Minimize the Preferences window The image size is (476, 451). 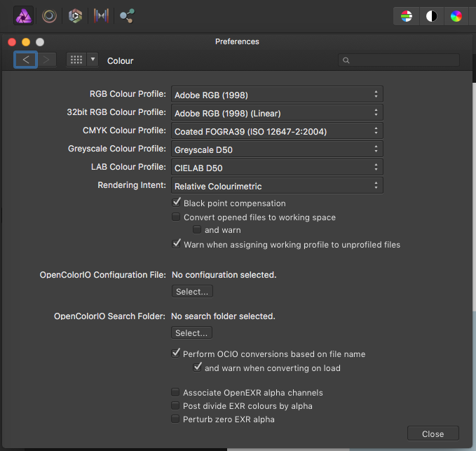26,42
